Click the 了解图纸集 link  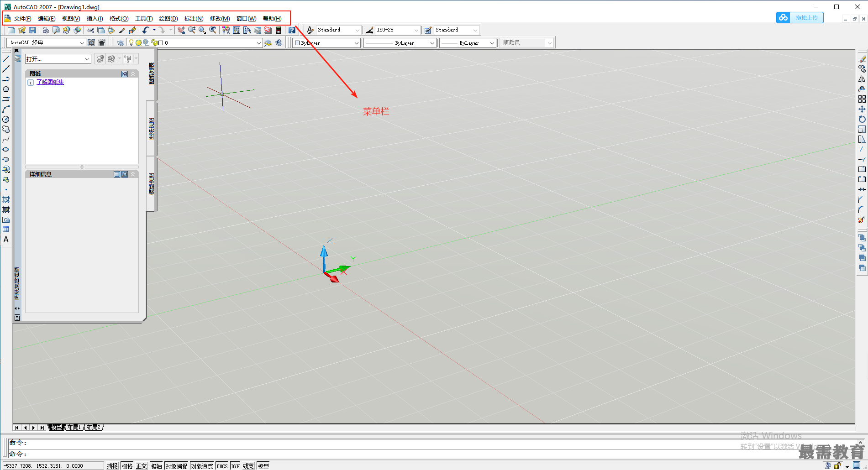point(50,82)
